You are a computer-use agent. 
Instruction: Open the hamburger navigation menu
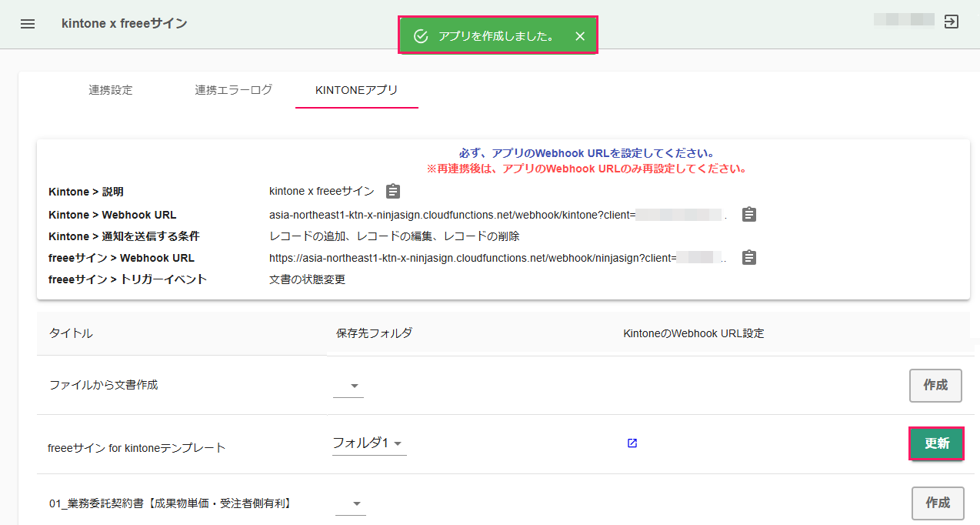coord(28,24)
